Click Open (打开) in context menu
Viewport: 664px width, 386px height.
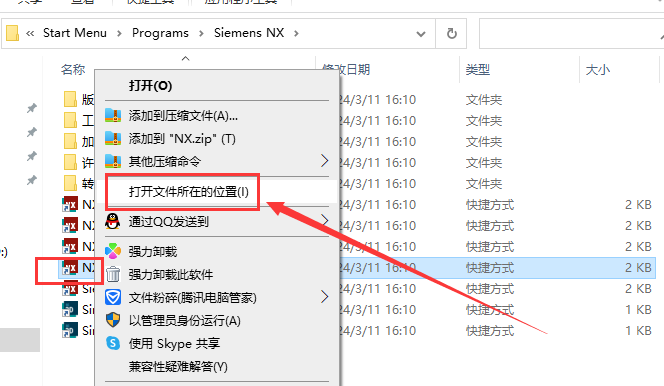150,86
